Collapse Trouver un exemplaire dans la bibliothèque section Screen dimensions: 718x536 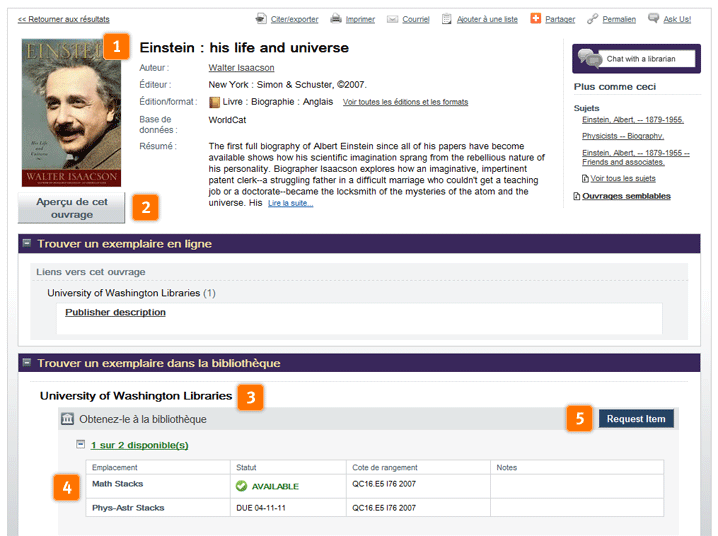pyautogui.click(x=27, y=363)
